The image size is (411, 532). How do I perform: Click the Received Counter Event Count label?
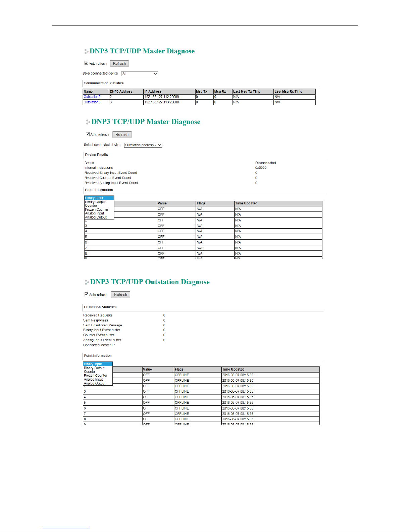pos(108,178)
